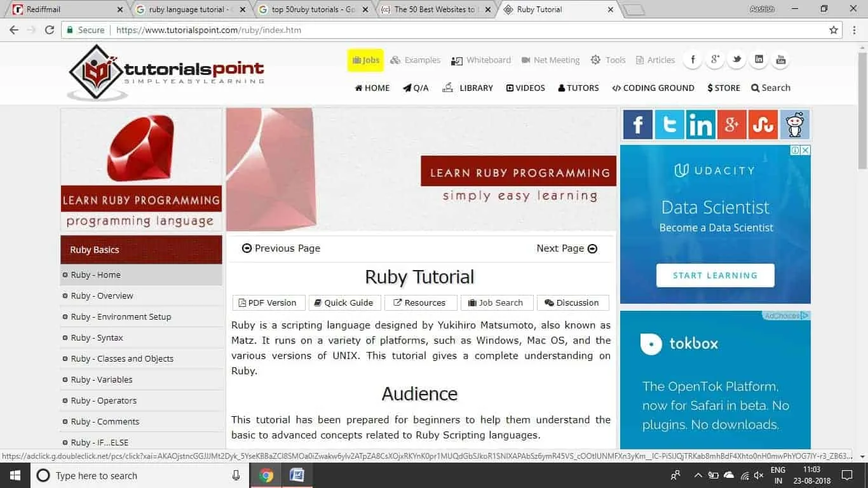Image resolution: width=868 pixels, height=488 pixels.
Task: Open Chrome menu three-dot icon
Action: [855, 30]
